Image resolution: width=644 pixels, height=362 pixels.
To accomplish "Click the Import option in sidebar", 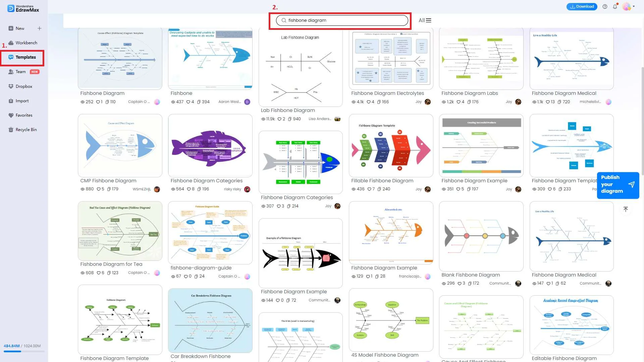I will pos(22,100).
